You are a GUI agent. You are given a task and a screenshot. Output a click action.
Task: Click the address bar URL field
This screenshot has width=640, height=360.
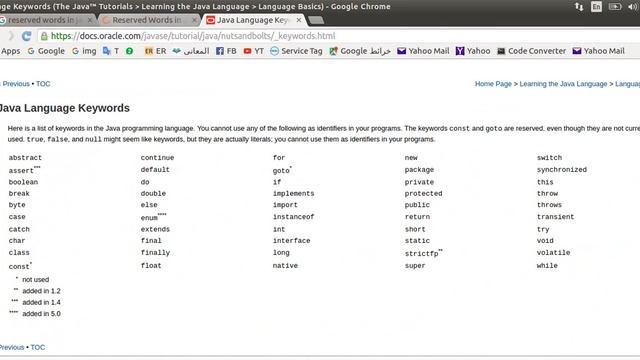(x=339, y=36)
